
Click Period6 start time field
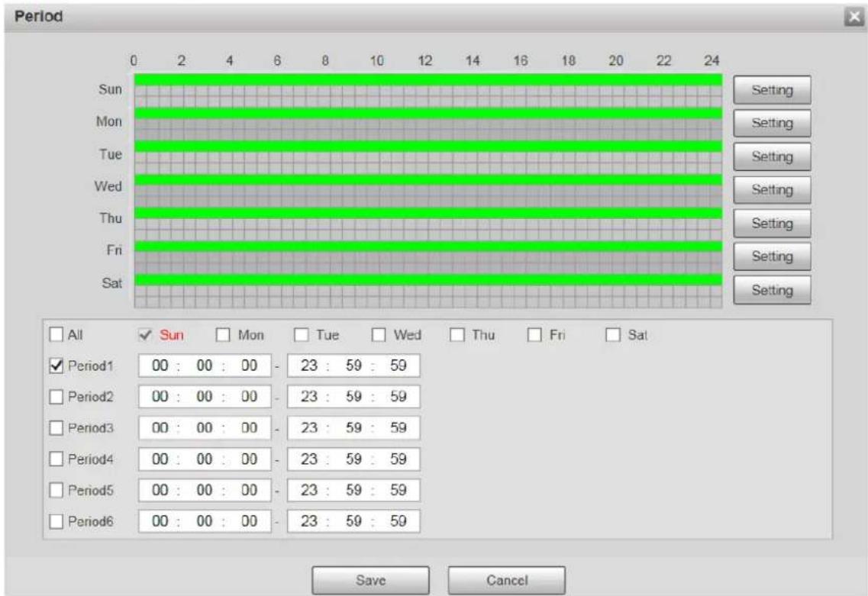pyautogui.click(x=205, y=521)
